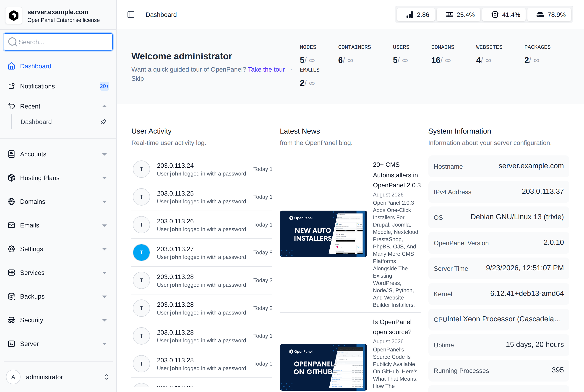Click the administrator avatar circle
Screen dimensions: 584x392
click(x=13, y=377)
